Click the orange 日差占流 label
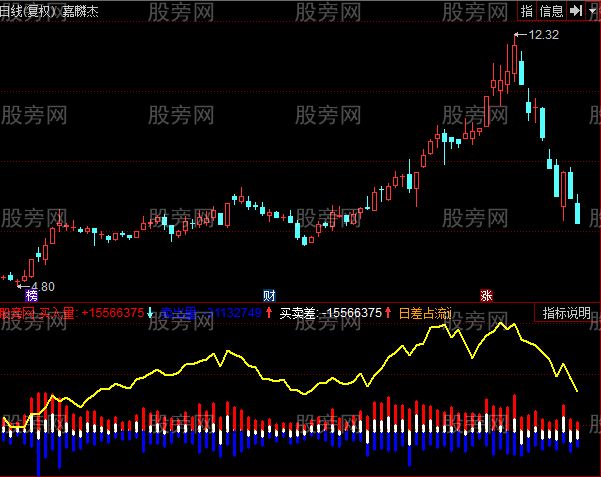 pos(425,313)
